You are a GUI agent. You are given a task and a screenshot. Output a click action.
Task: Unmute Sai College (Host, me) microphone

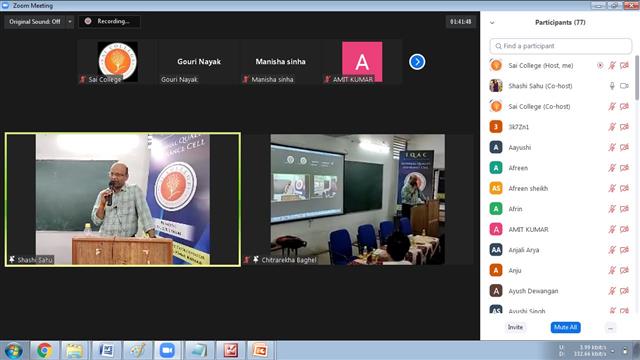coord(612,65)
